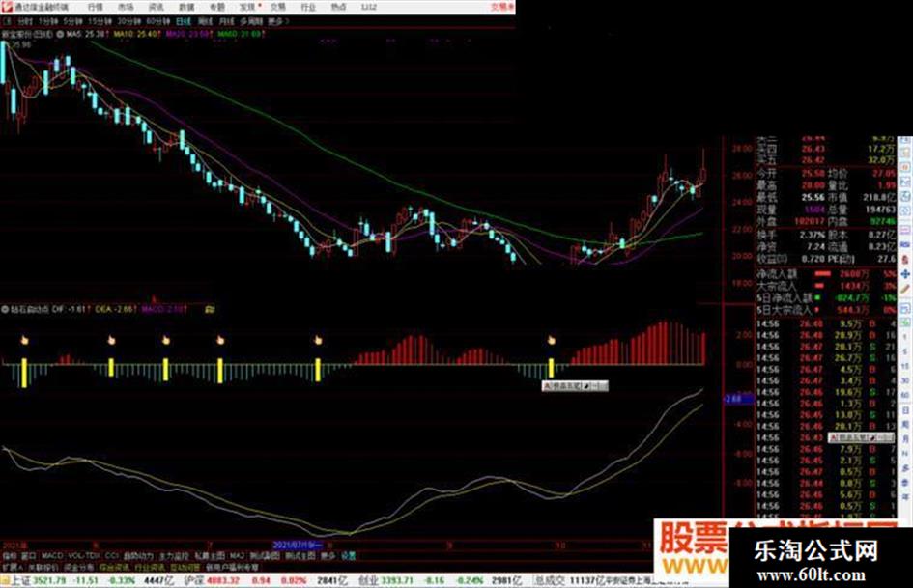Click the 日 period button in the right sidebar
This screenshot has height=588, width=913.
tap(905, 411)
